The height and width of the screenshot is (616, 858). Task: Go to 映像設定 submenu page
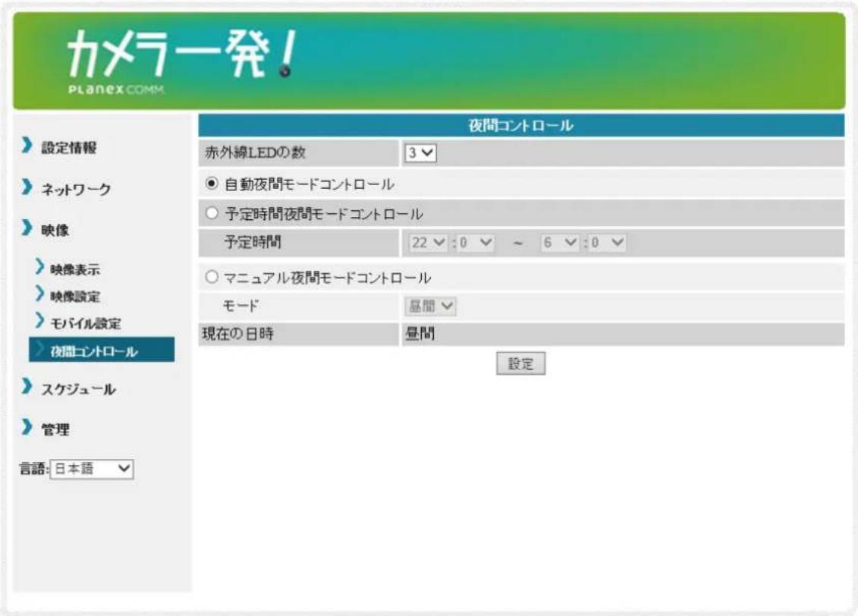point(75,297)
